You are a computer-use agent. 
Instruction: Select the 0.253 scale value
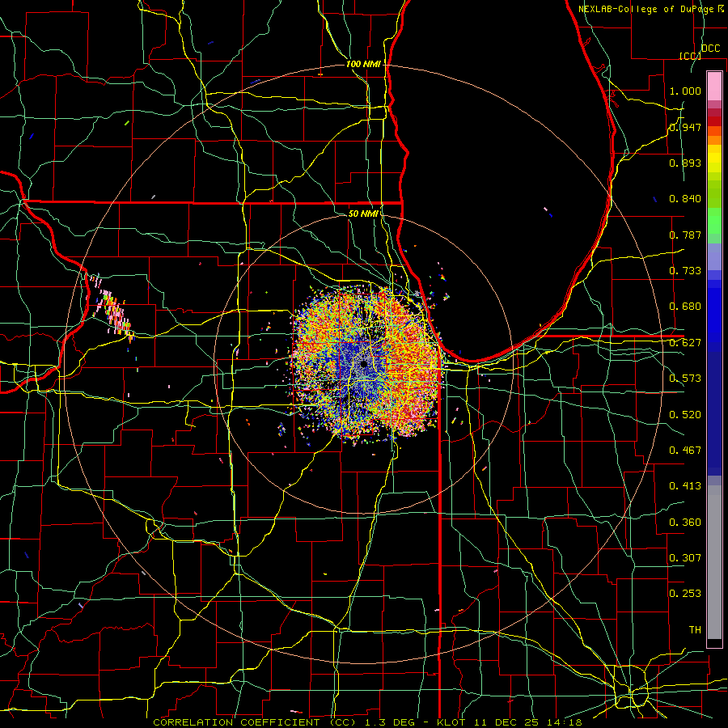click(685, 594)
